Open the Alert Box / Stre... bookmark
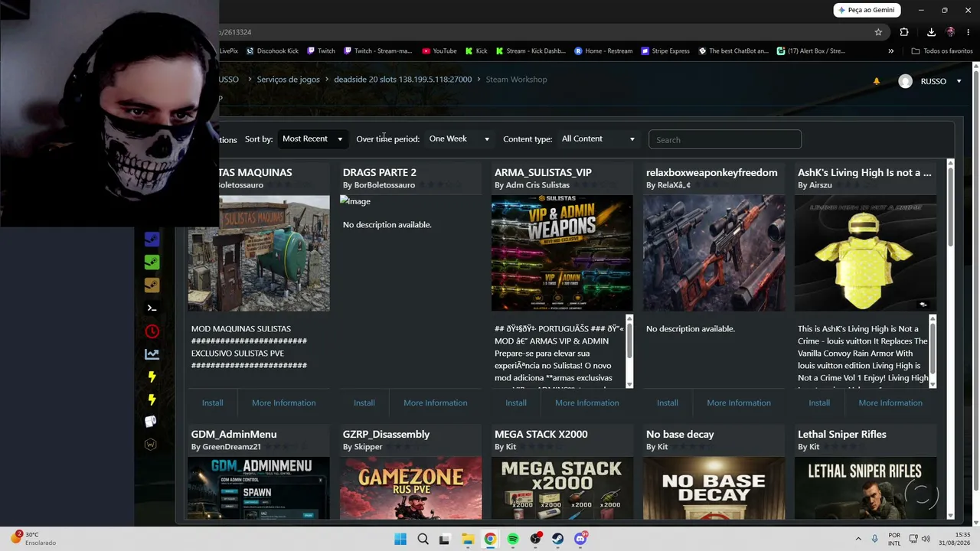 811,51
